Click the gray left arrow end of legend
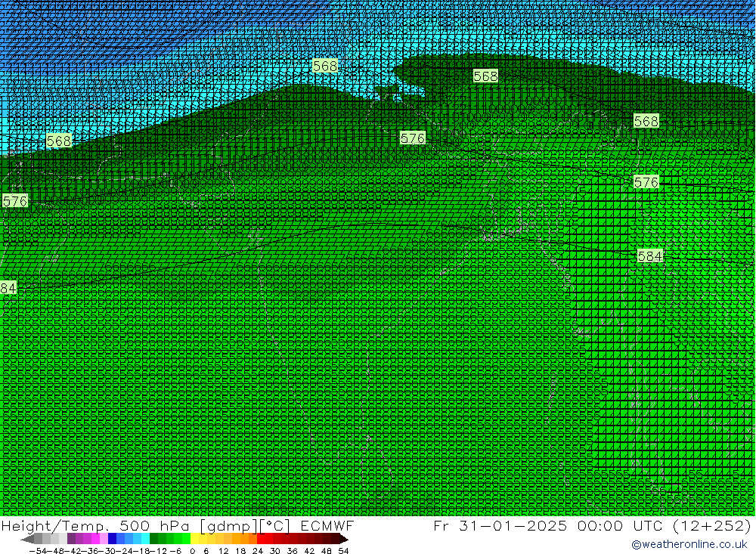The height and width of the screenshot is (554, 756). (27, 539)
